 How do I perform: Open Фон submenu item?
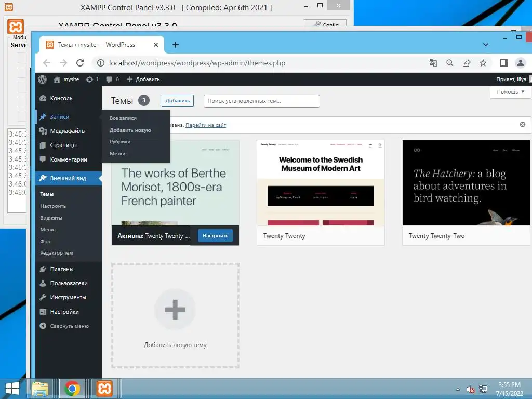click(45, 241)
